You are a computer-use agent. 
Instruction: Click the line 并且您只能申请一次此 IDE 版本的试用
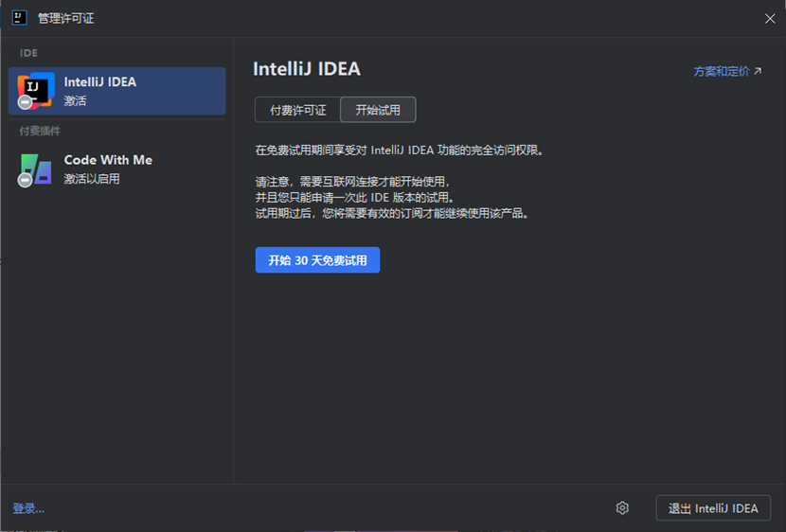point(355,198)
